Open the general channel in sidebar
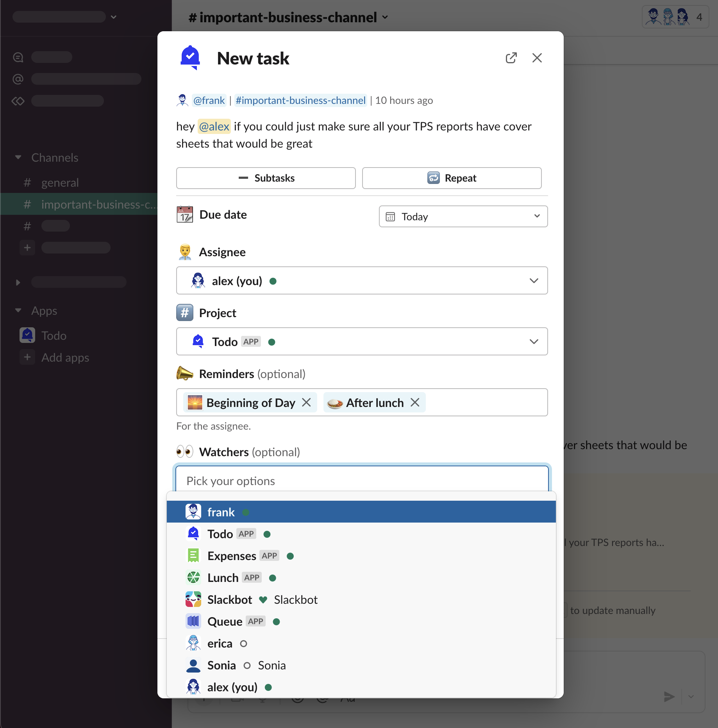The height and width of the screenshot is (728, 718). 60,182
